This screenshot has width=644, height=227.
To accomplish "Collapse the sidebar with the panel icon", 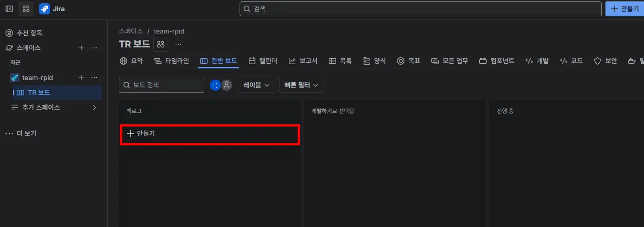I will click(9, 8).
